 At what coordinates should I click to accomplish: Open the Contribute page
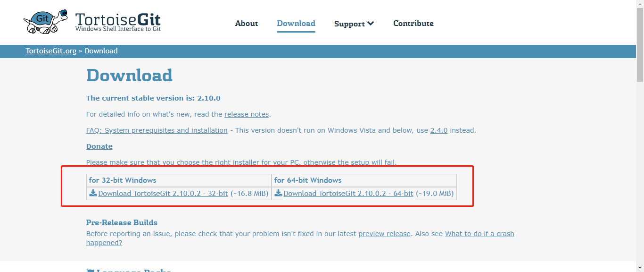pos(413,23)
